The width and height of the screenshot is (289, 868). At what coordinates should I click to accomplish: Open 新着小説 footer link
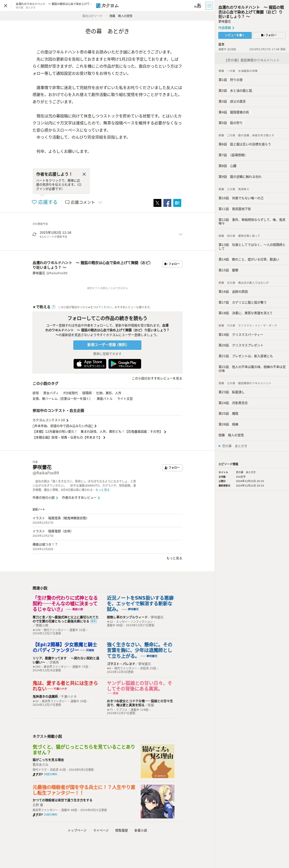click(x=141, y=830)
